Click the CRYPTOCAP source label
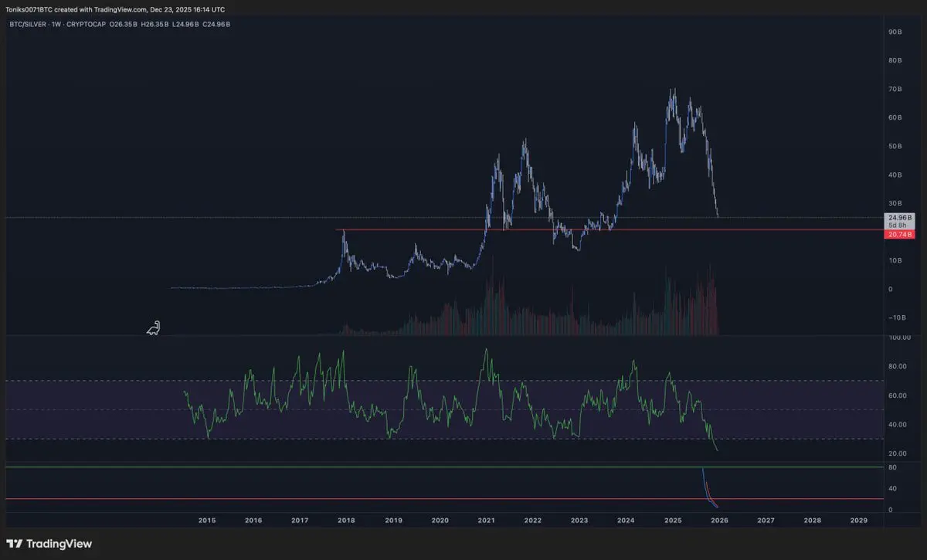The height and width of the screenshot is (560, 927). (x=87, y=24)
